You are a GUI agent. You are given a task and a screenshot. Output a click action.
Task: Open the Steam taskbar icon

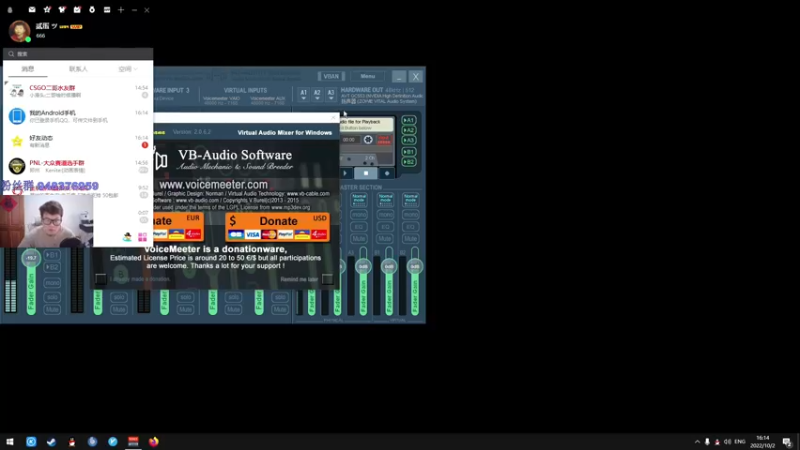point(52,442)
